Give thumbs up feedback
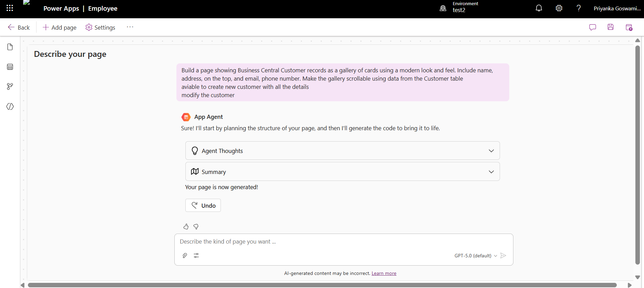644x288 pixels. 186,226
